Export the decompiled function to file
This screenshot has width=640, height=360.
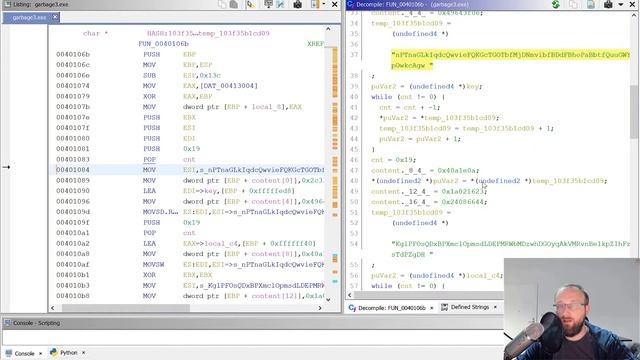coord(591,4)
